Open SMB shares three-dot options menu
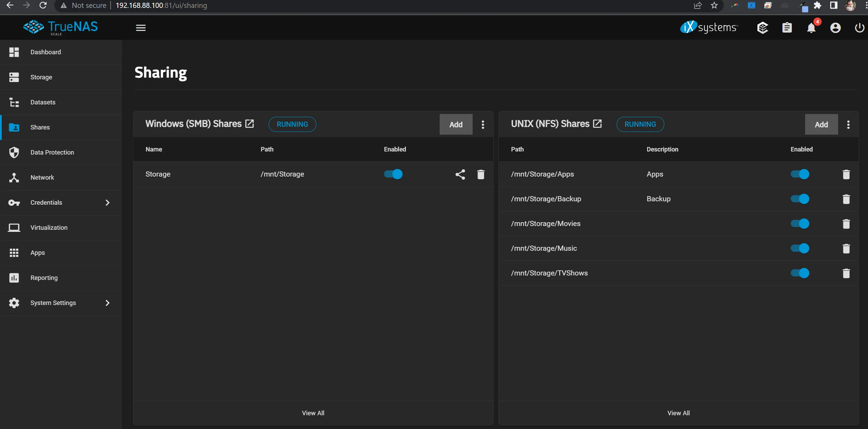 click(483, 124)
